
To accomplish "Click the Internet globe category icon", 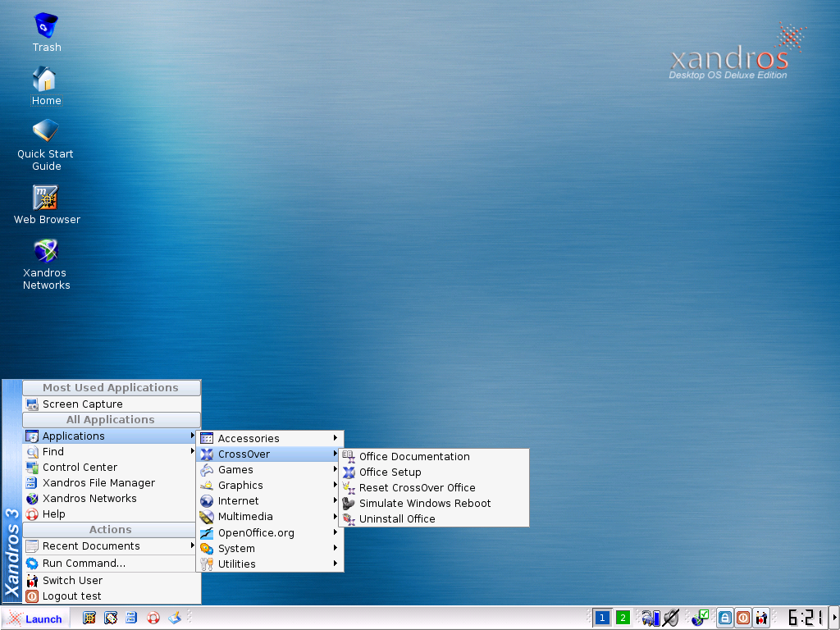I will pyautogui.click(x=207, y=501).
